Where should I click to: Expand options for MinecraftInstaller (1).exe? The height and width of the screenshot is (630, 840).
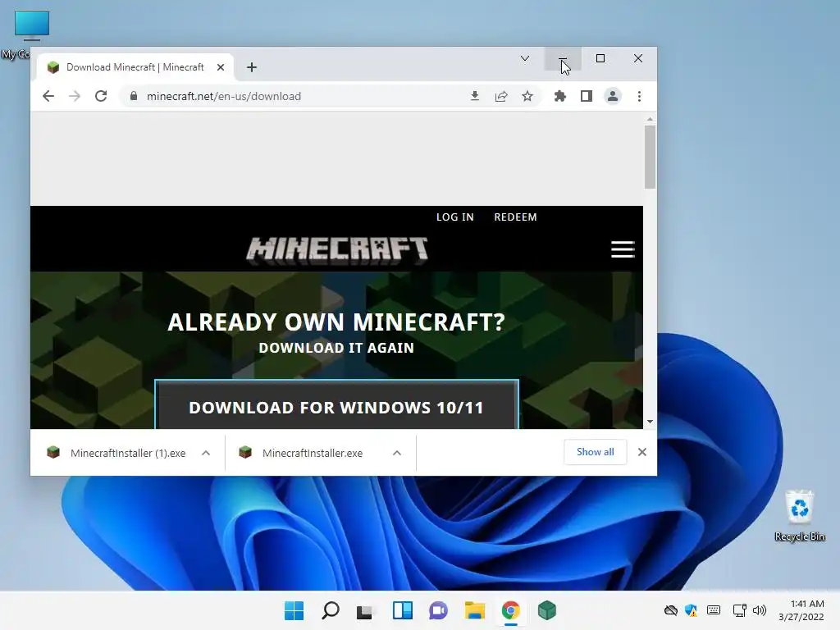click(x=206, y=453)
